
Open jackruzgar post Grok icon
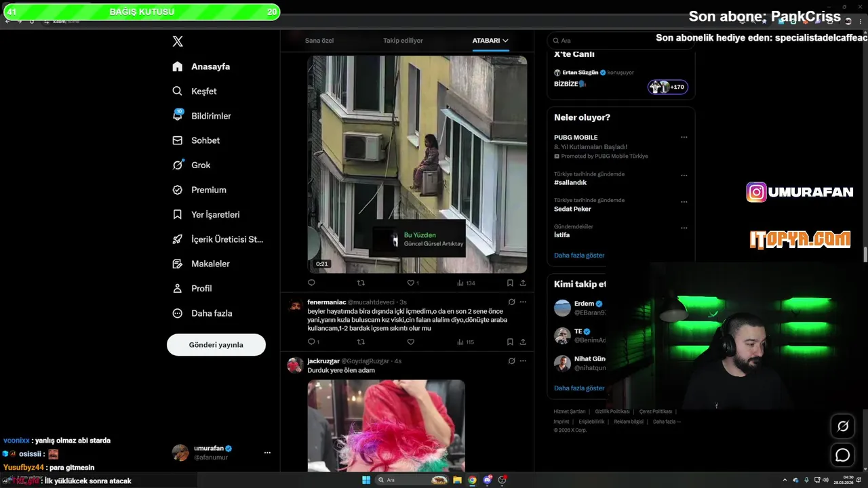click(511, 361)
